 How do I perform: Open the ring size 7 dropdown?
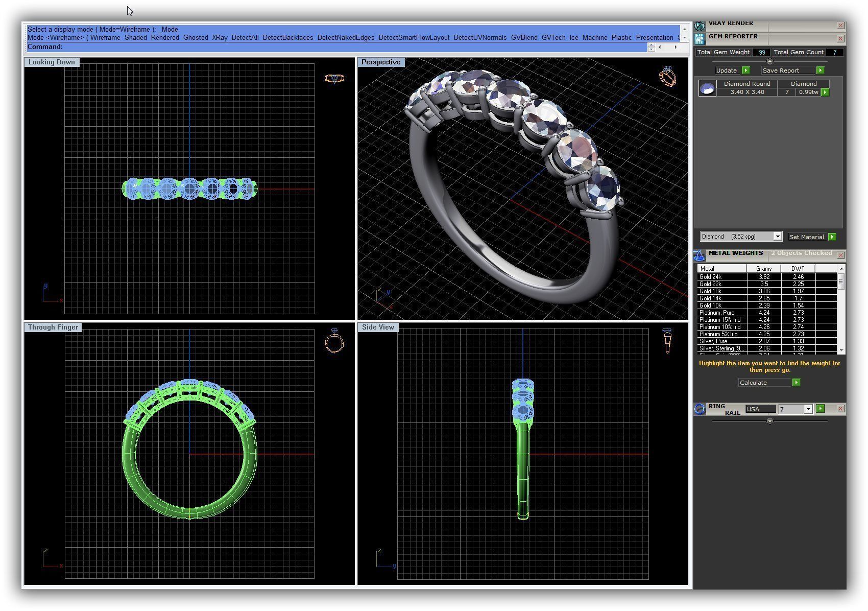point(808,409)
